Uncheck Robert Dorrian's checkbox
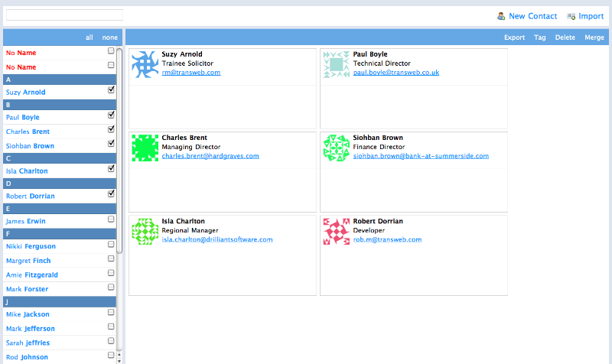Image resolution: width=612 pixels, height=364 pixels. click(x=111, y=194)
